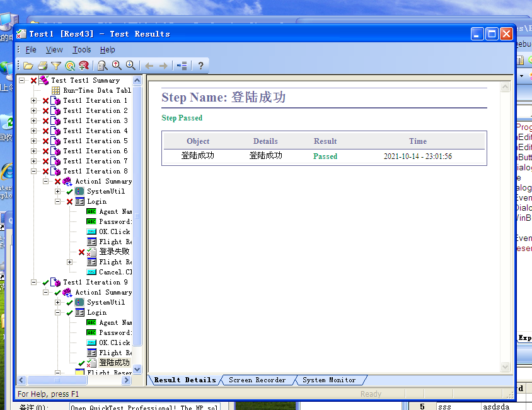
Task: Open the View menu
Action: pyautogui.click(x=54, y=50)
